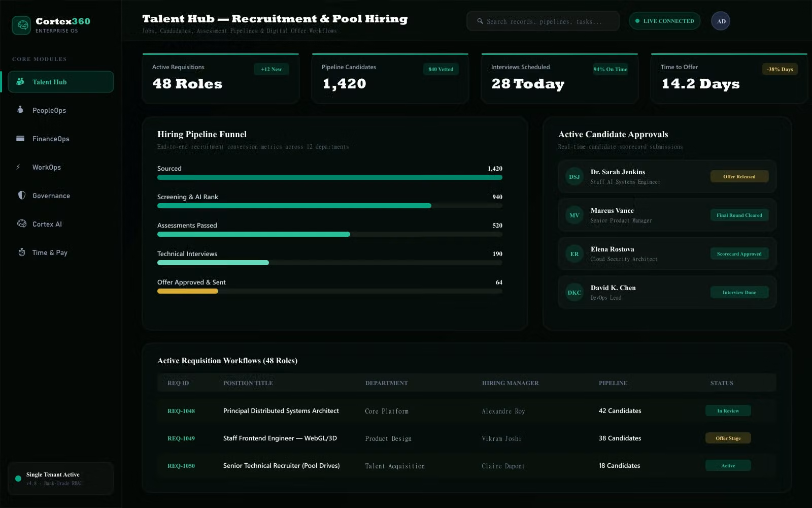Click the WorkOps lightning bolt icon

click(19, 167)
